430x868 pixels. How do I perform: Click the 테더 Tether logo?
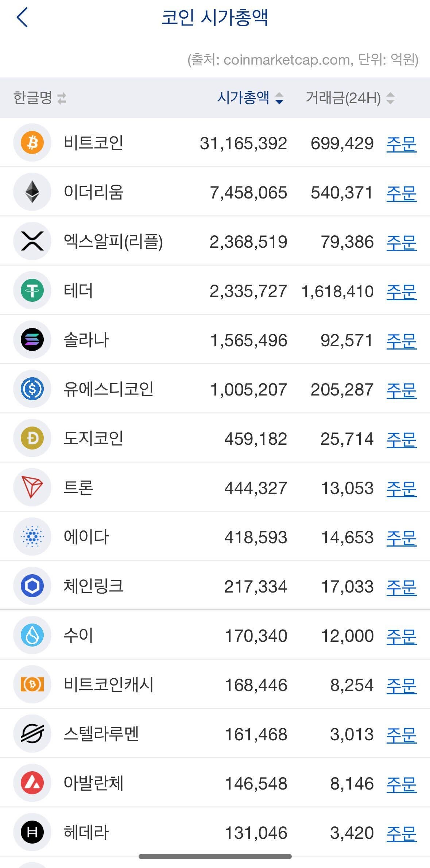(32, 290)
